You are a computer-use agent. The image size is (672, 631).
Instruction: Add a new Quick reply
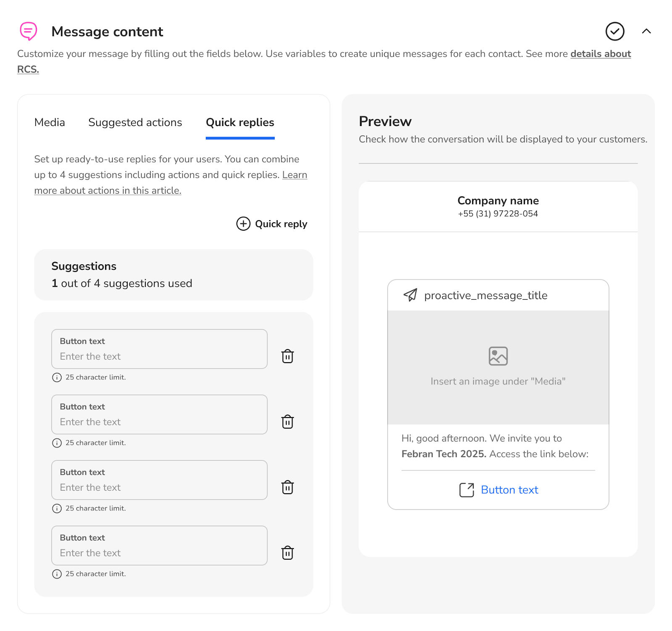pos(272,224)
